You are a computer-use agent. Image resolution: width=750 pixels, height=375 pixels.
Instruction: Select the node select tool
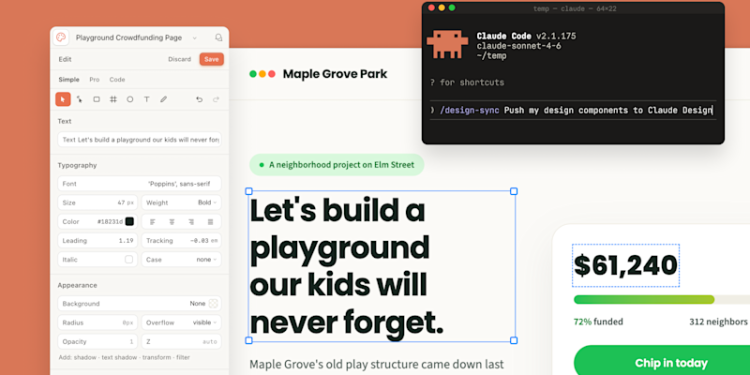click(79, 99)
